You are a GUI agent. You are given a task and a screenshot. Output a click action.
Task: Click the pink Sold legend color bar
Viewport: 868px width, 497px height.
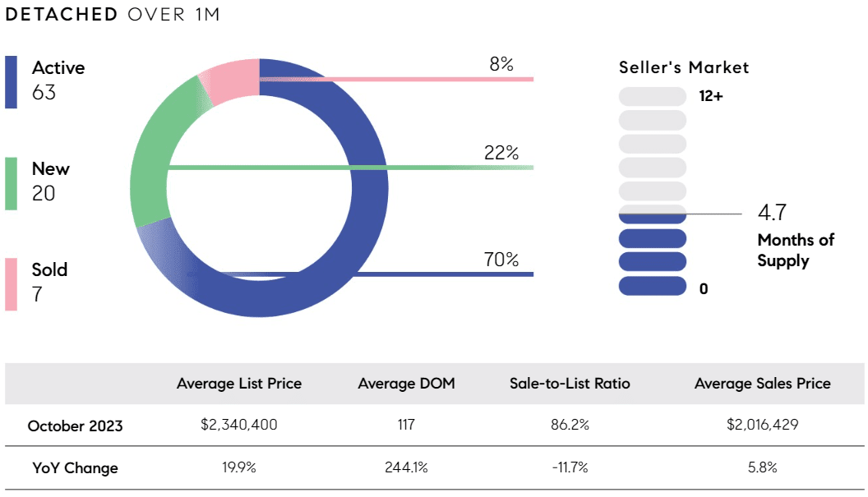tap(11, 284)
